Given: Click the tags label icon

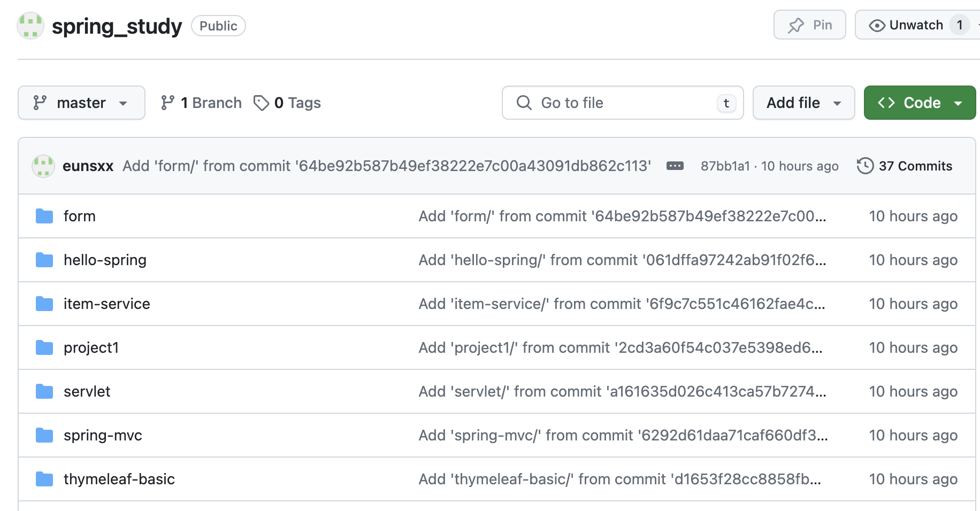Looking at the screenshot, I should (261, 103).
